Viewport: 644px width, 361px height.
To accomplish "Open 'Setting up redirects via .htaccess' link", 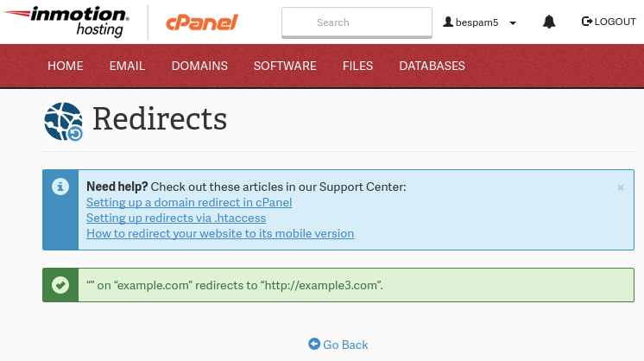I will tap(176, 218).
